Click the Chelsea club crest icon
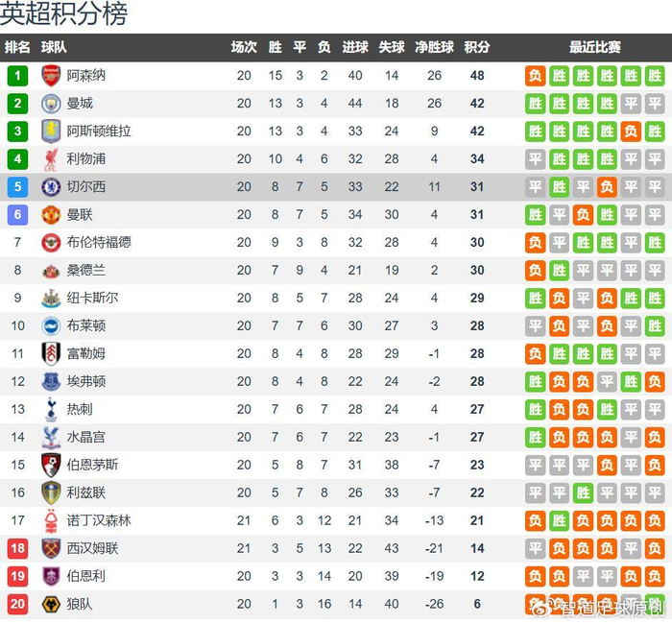 [51, 187]
